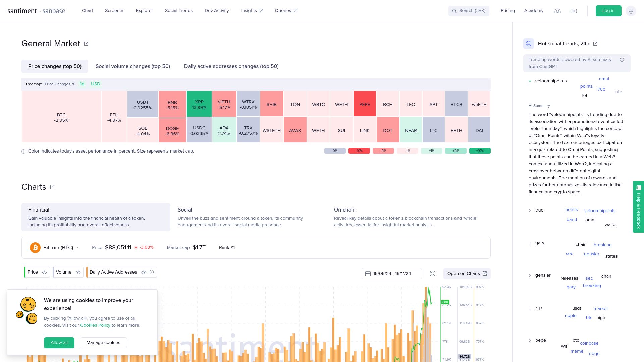Click the XRP 13.99% treemap tile
This screenshot has width=644, height=362.
click(199, 104)
